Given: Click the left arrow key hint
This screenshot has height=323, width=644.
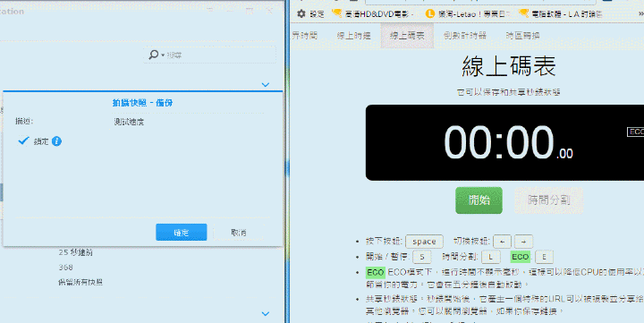Looking at the screenshot, I should pyautogui.click(x=502, y=242).
